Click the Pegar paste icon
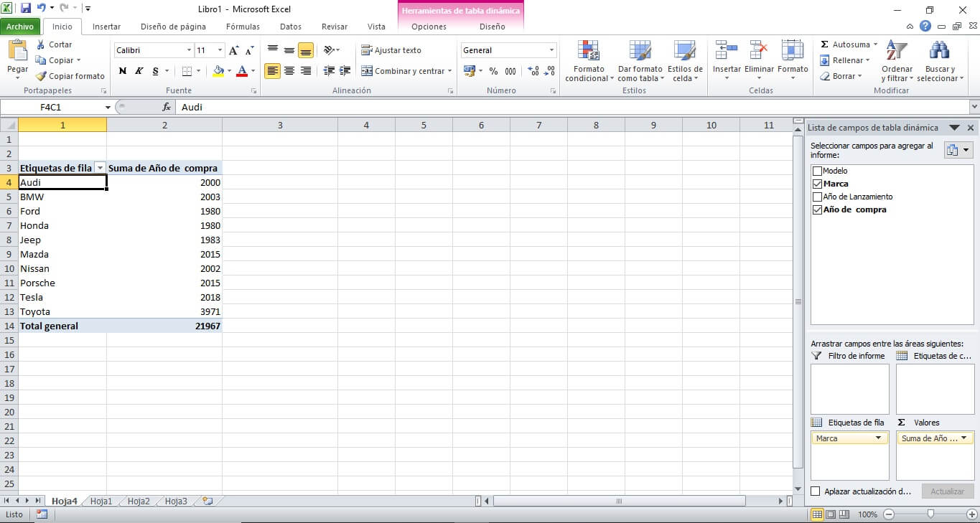This screenshot has width=980, height=523. click(x=17, y=51)
